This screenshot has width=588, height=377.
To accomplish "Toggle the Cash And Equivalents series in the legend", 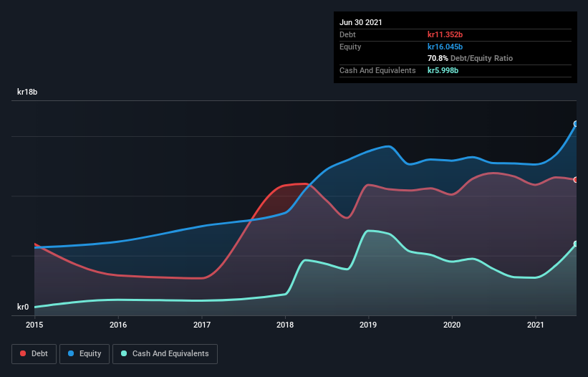I will (x=165, y=354).
